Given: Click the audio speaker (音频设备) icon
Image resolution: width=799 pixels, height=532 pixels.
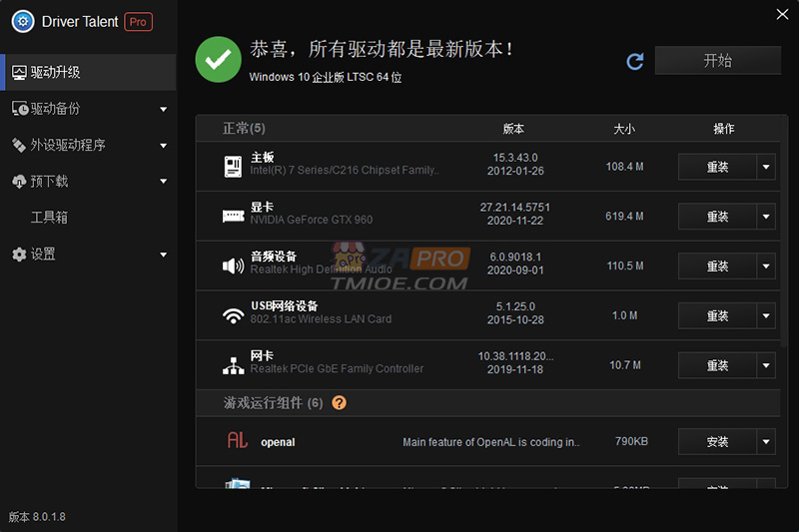Looking at the screenshot, I should [234, 266].
